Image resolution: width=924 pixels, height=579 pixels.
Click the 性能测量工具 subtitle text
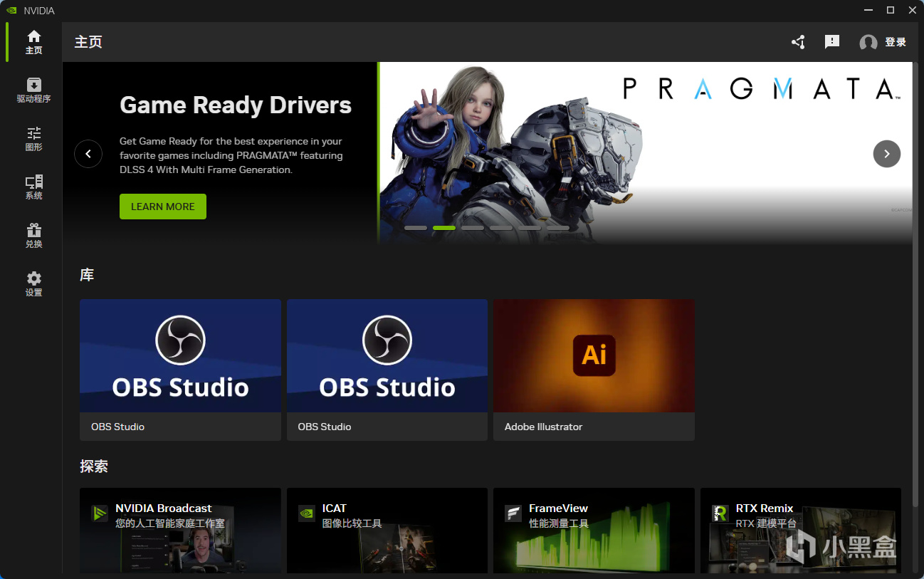pos(559,523)
